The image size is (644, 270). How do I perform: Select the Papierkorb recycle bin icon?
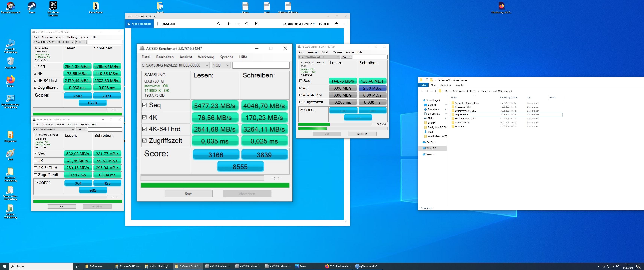(10, 63)
